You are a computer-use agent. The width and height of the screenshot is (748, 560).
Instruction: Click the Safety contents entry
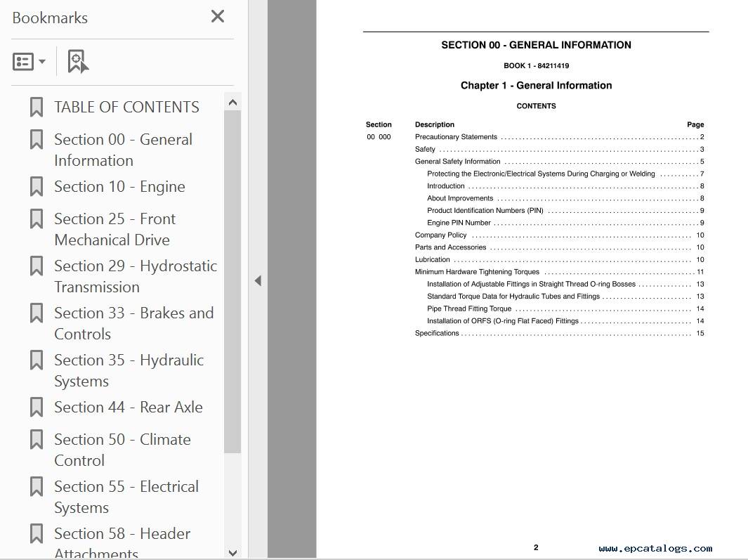coord(559,150)
